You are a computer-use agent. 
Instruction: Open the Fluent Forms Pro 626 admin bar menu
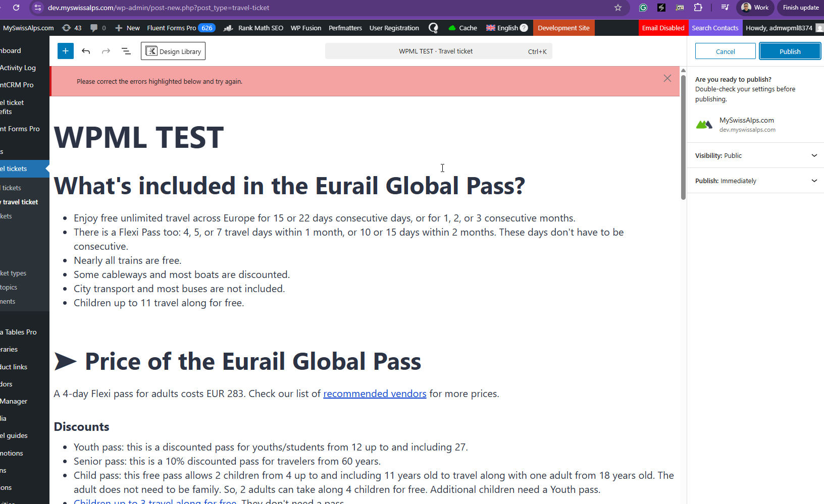[x=181, y=28]
